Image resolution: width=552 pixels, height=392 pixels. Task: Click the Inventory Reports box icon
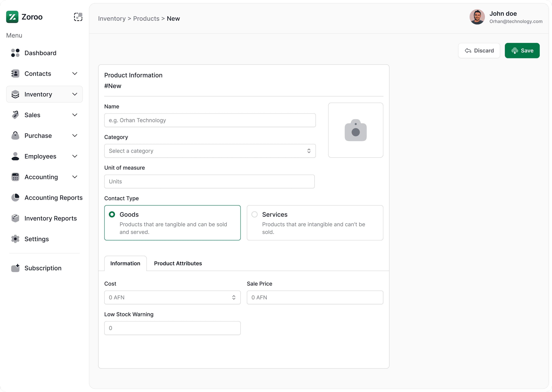coord(15,218)
